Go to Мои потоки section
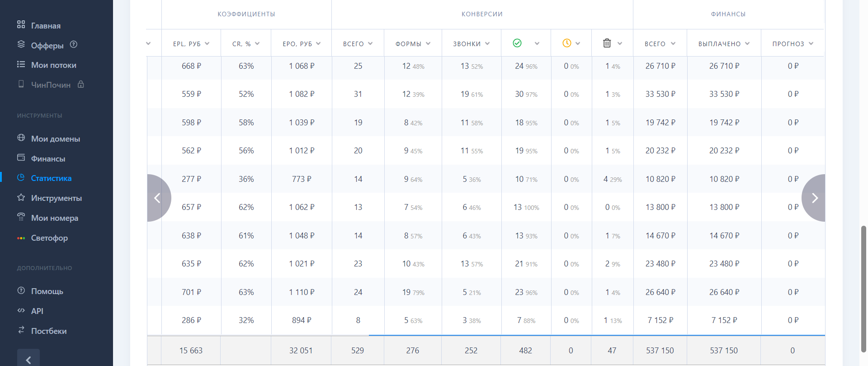The width and height of the screenshot is (868, 366). pos(53,65)
